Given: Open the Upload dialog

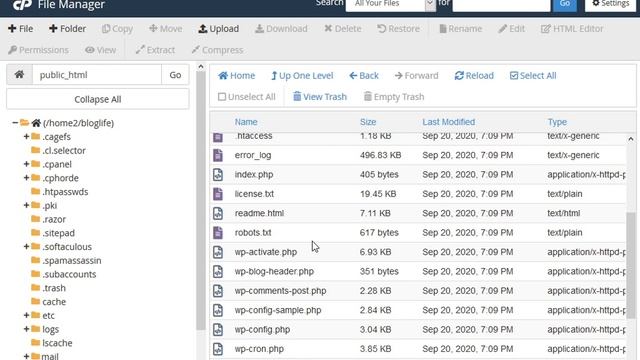Looking at the screenshot, I should (219, 29).
